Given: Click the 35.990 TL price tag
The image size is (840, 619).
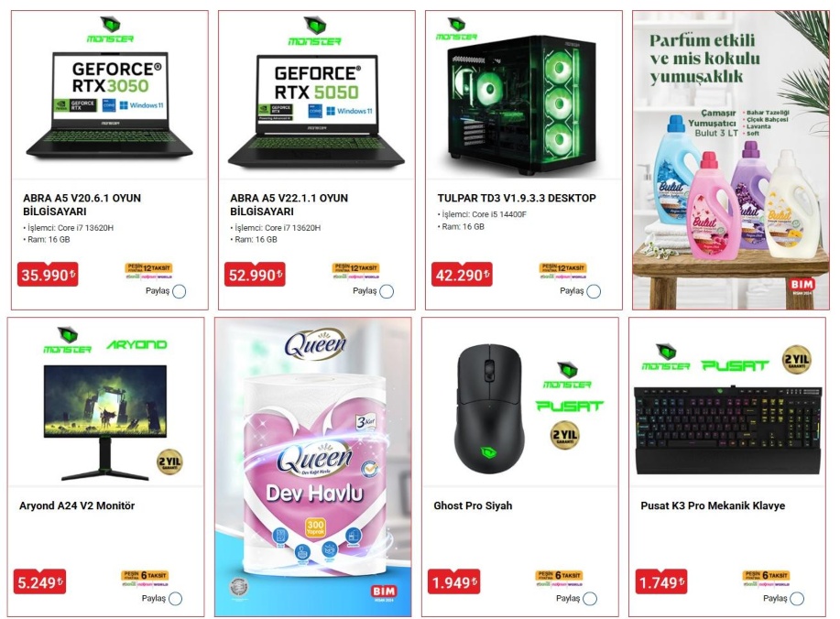Looking at the screenshot, I should (x=48, y=275).
